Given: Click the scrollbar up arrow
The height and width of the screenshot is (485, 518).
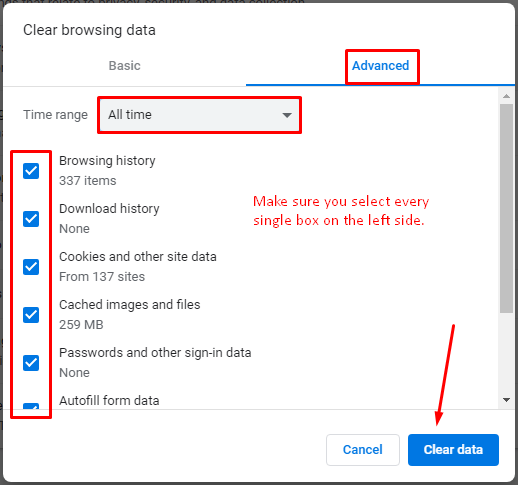Looking at the screenshot, I should pos(506,96).
